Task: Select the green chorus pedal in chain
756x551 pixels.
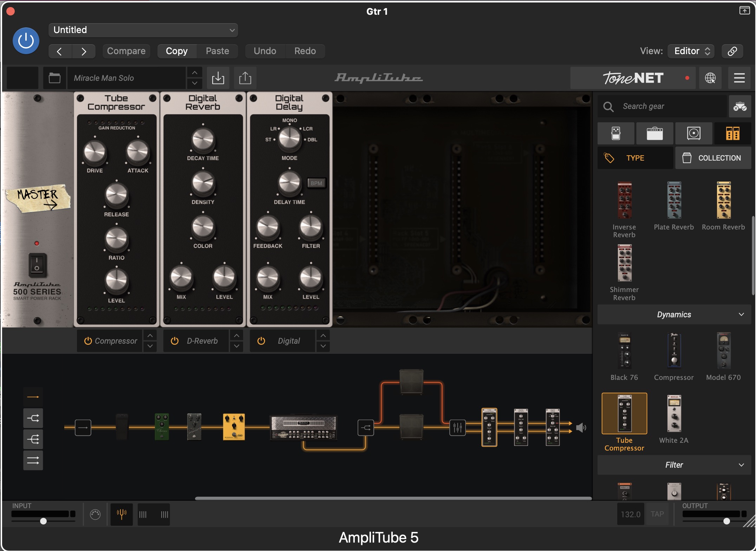Action: (162, 427)
